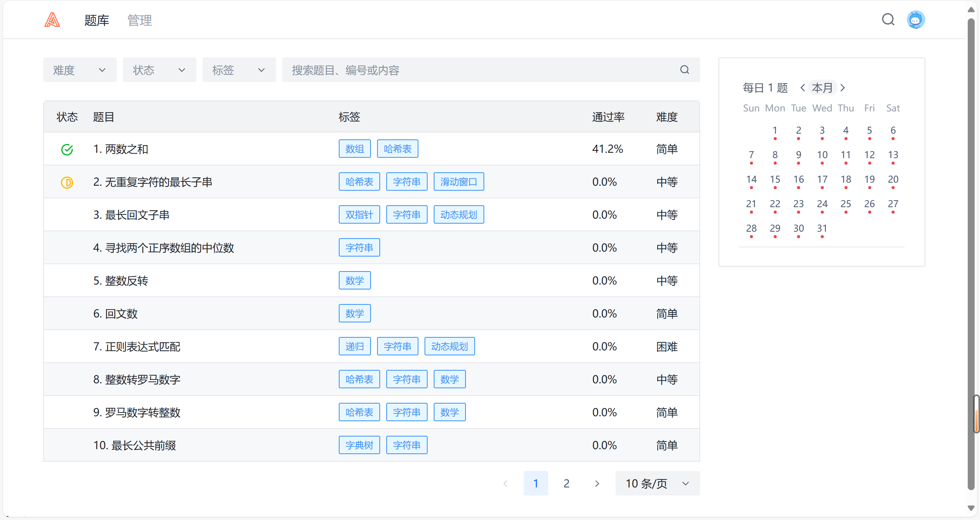
Task: Click the site logo icon
Action: click(x=52, y=20)
